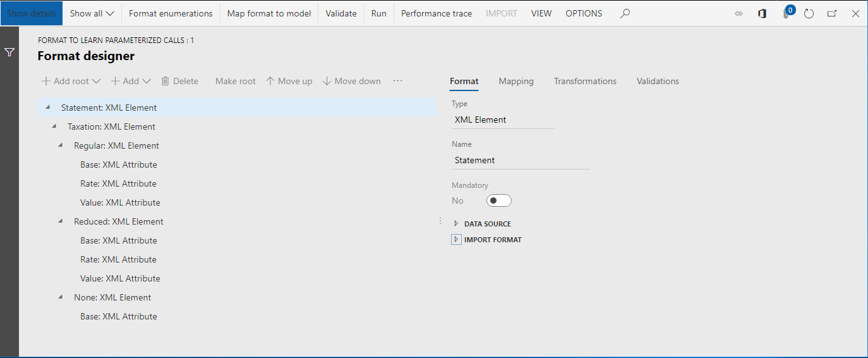Collapse the Reduced element node
The image size is (868, 358).
60,221
